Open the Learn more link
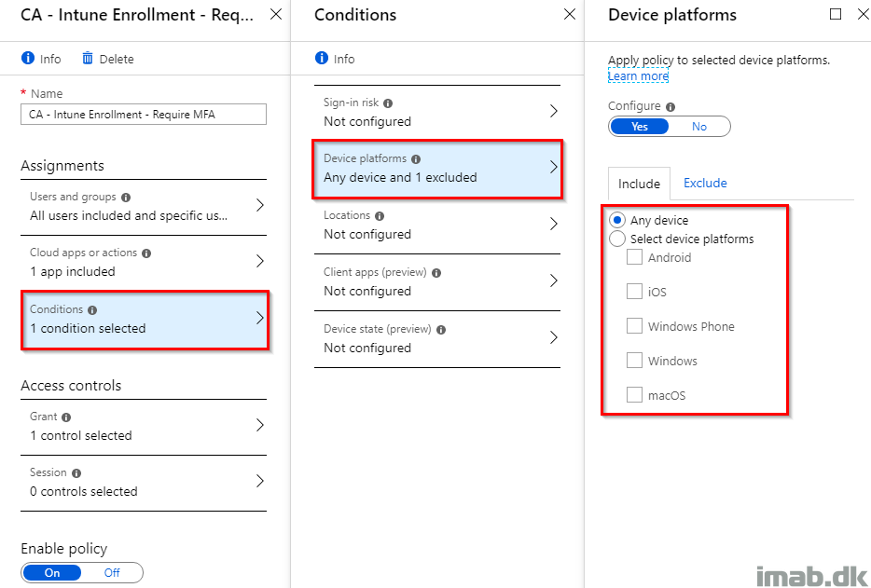The image size is (871, 588). click(x=638, y=76)
